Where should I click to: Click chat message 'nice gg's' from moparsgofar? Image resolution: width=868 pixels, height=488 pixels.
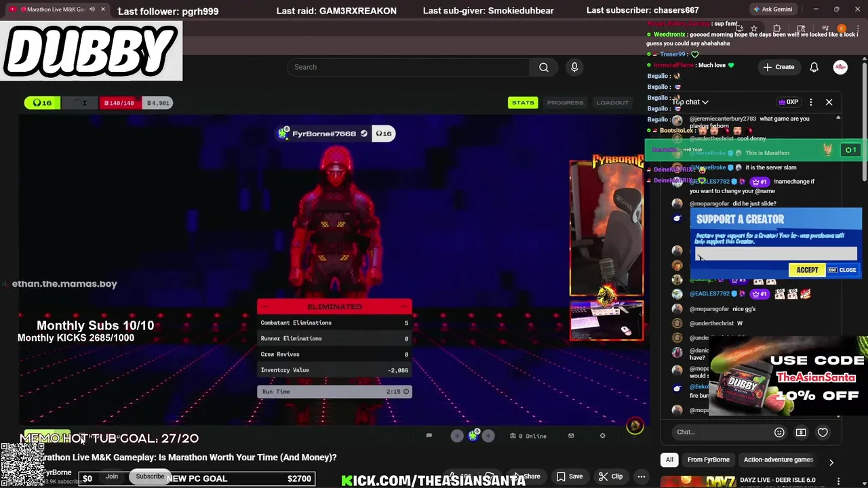(x=744, y=309)
